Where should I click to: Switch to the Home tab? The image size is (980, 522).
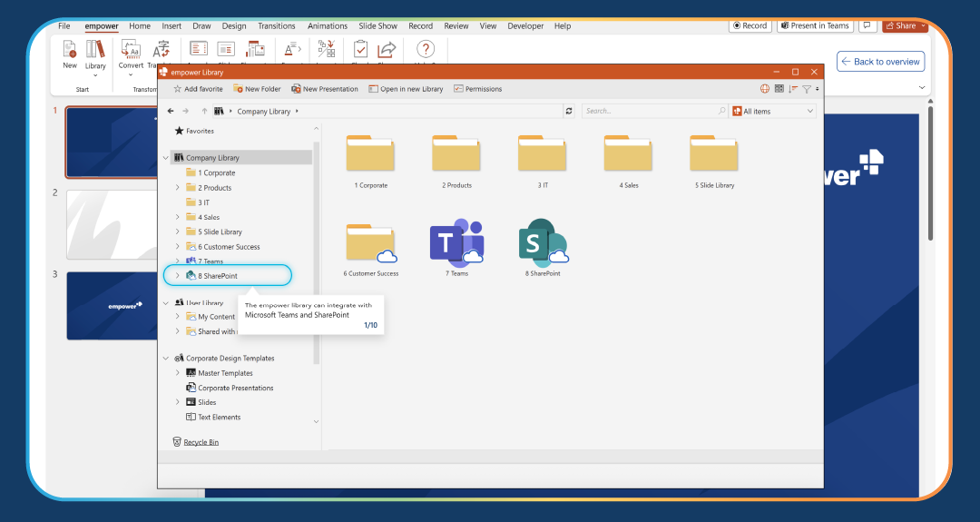pos(140,25)
